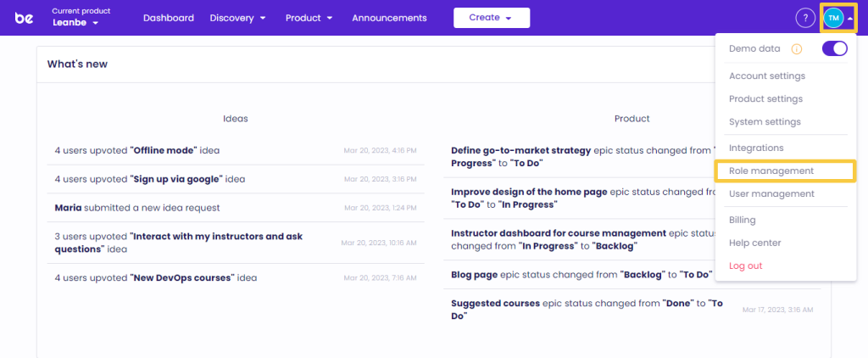Select Role management menu item
The width and height of the screenshot is (868, 358).
771,171
